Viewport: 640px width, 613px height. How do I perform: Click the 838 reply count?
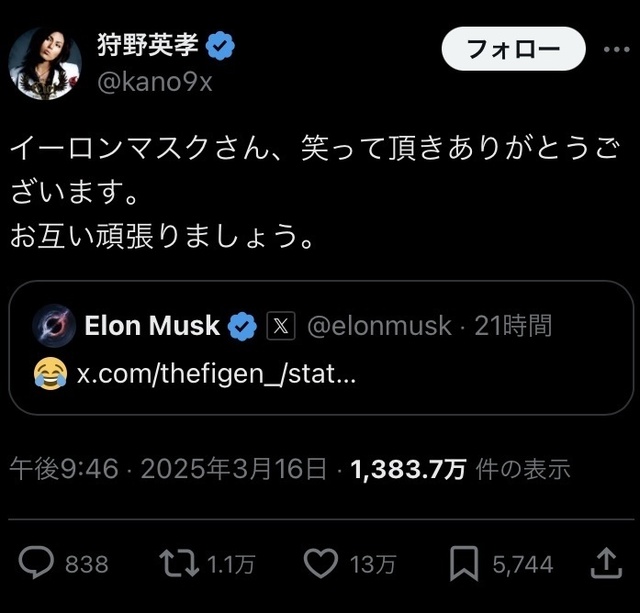click(x=87, y=564)
